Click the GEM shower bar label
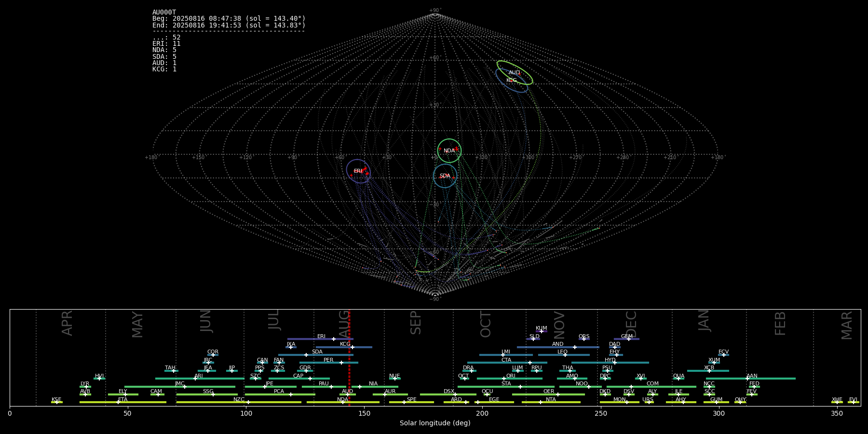The width and height of the screenshot is (868, 434). pyautogui.click(x=627, y=337)
